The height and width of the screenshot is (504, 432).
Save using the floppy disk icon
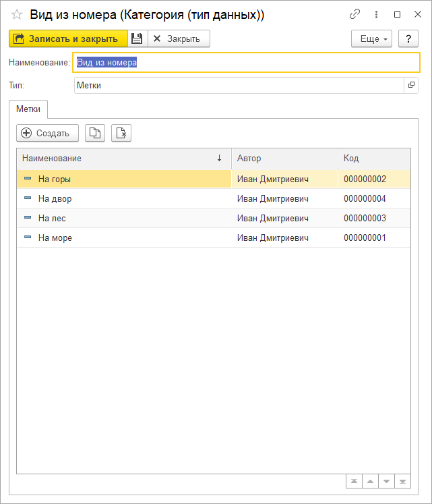pyautogui.click(x=137, y=39)
